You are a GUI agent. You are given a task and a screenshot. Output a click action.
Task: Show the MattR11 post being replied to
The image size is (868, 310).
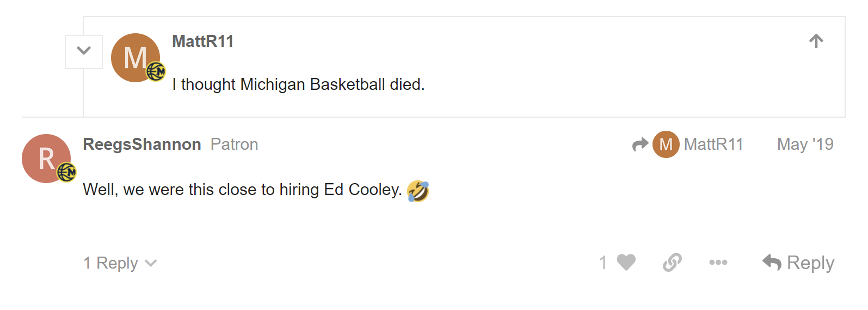pos(713,144)
